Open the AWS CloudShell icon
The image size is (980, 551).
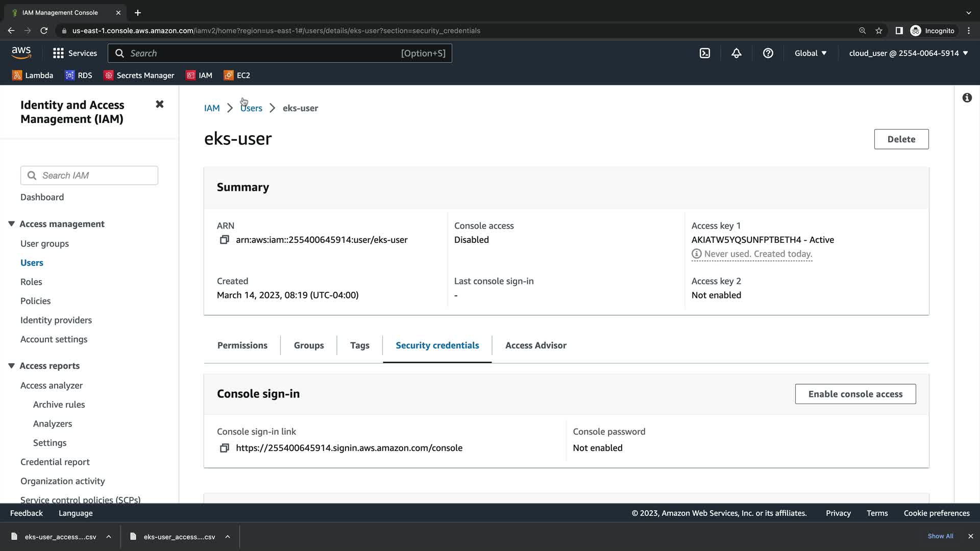705,53
